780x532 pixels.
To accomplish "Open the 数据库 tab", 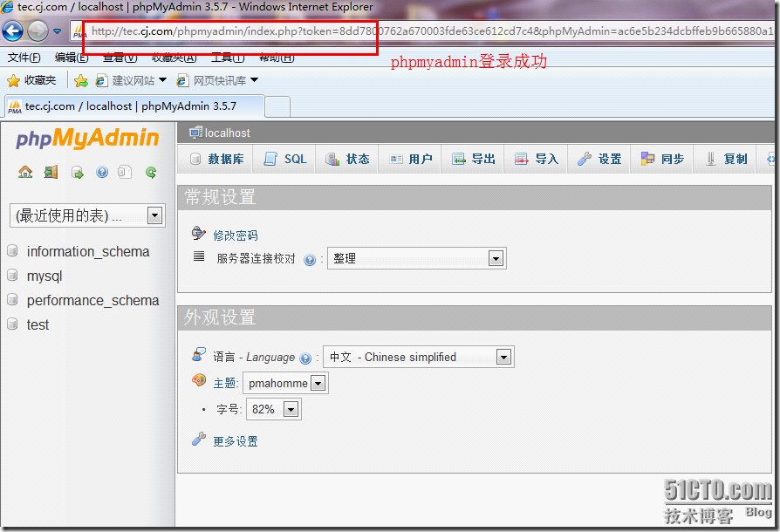I will tap(215, 159).
